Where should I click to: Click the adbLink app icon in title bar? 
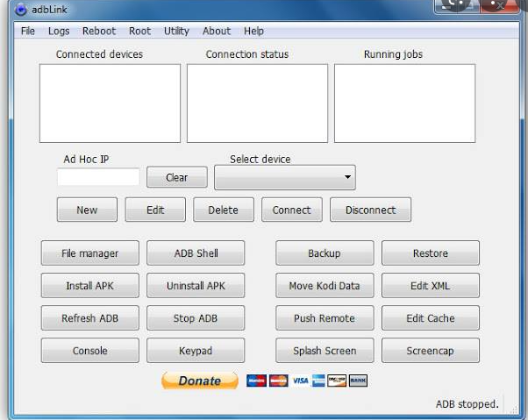click(21, 10)
